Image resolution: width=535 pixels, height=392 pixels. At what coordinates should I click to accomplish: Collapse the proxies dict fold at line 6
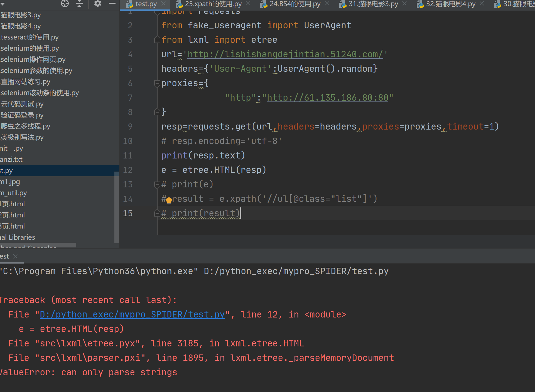pyautogui.click(x=157, y=83)
